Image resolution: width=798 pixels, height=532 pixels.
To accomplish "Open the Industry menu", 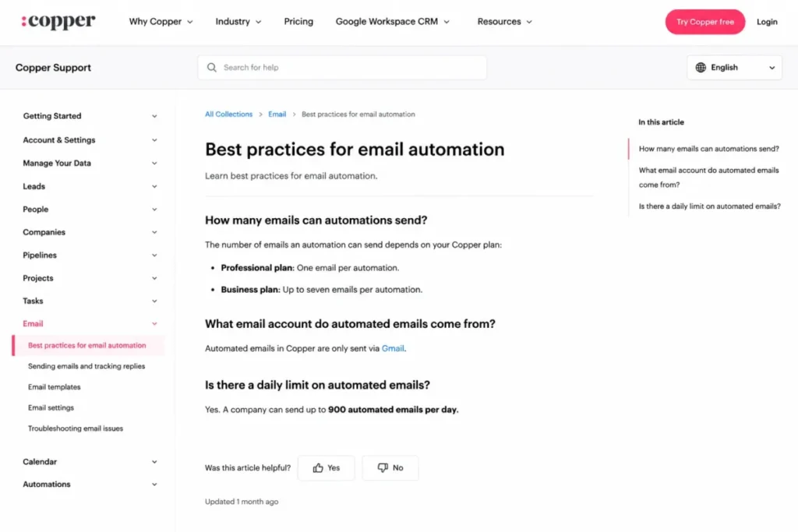I will (x=238, y=22).
